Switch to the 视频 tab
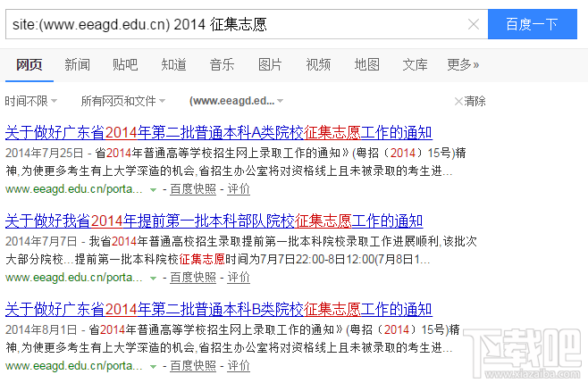 pyautogui.click(x=318, y=64)
